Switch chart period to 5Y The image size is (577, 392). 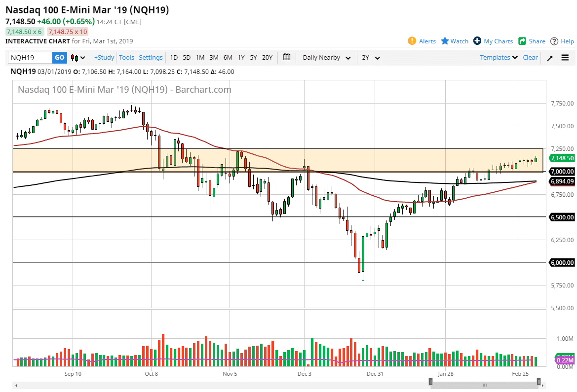click(253, 58)
